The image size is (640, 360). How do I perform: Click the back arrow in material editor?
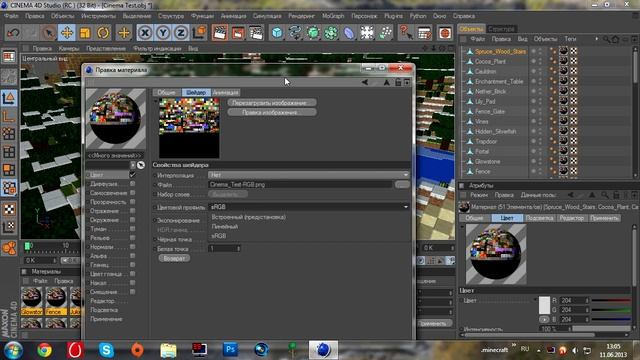365,82
